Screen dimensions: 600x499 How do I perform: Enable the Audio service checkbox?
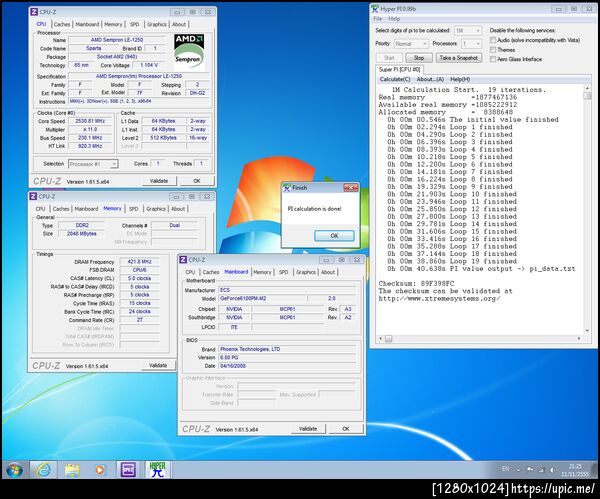pyautogui.click(x=495, y=39)
